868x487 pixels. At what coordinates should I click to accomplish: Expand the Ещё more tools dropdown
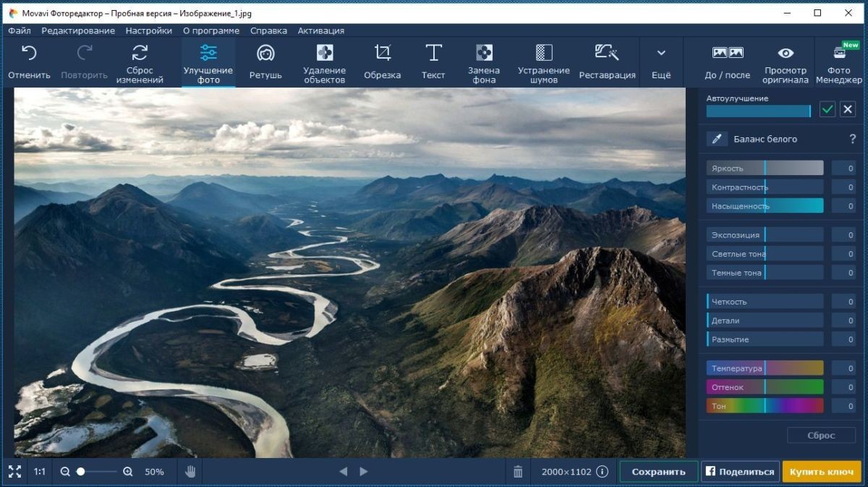pos(660,62)
